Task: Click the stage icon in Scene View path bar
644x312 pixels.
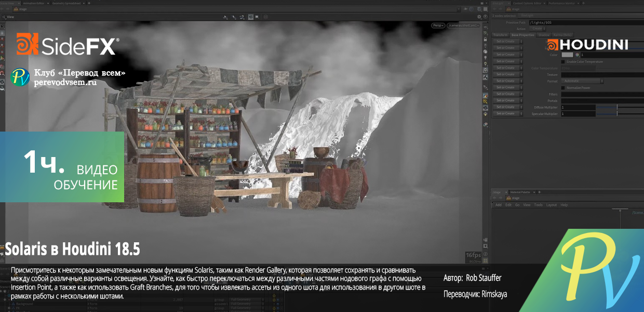Action: 17,9
